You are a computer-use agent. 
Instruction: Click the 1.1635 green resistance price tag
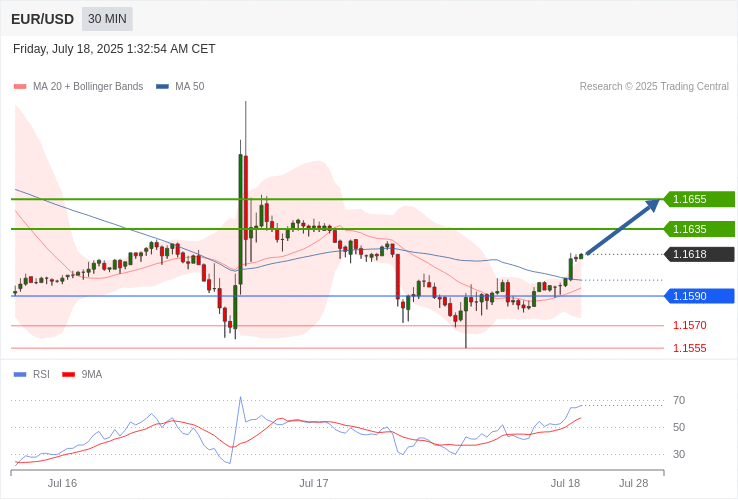[699, 229]
